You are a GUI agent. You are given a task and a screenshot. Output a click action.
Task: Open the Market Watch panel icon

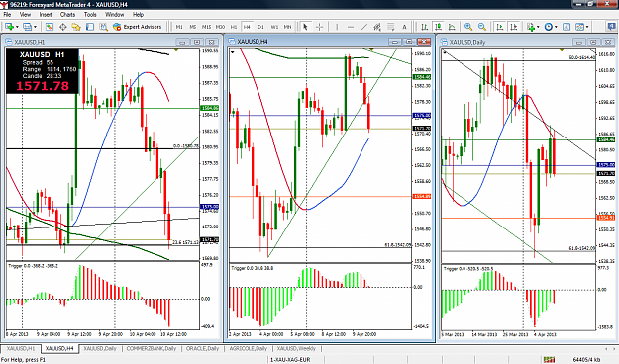[49, 27]
